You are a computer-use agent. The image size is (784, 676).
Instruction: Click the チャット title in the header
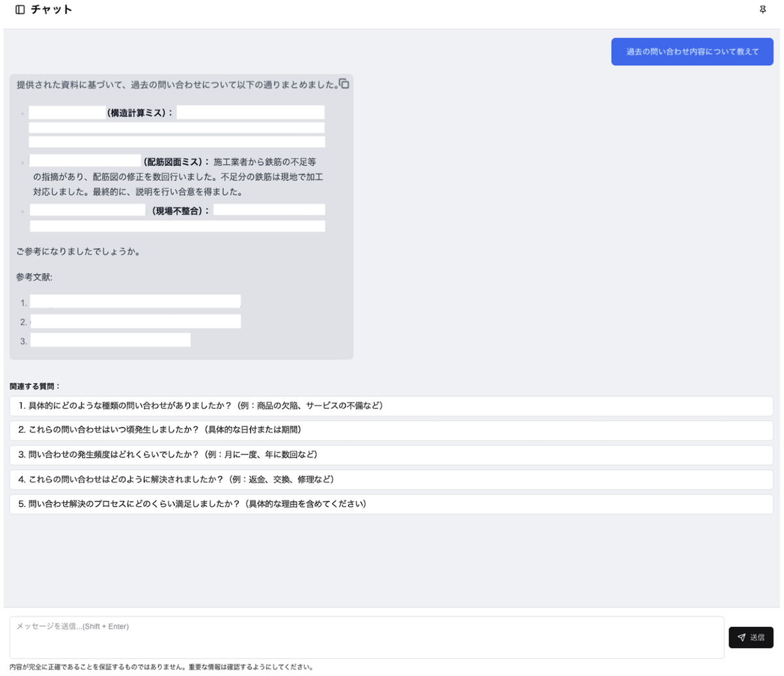[51, 9]
